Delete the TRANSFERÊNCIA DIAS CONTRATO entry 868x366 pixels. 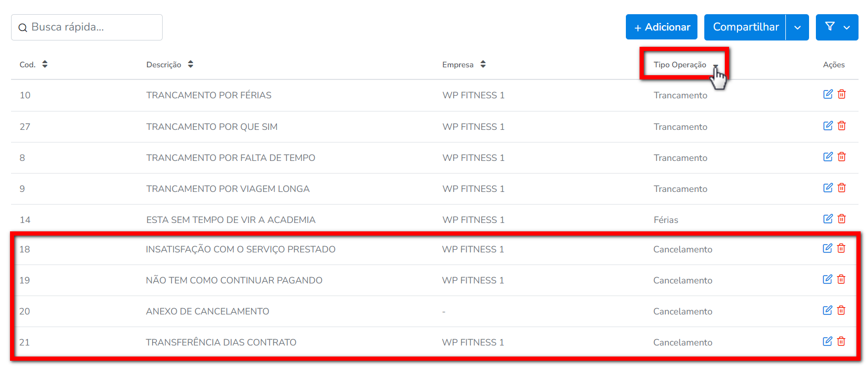[x=841, y=341]
